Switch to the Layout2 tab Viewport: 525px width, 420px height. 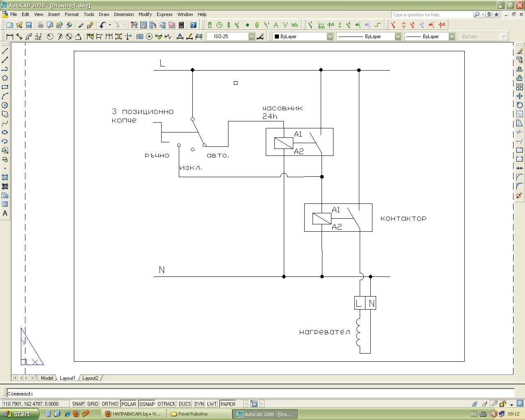point(90,378)
